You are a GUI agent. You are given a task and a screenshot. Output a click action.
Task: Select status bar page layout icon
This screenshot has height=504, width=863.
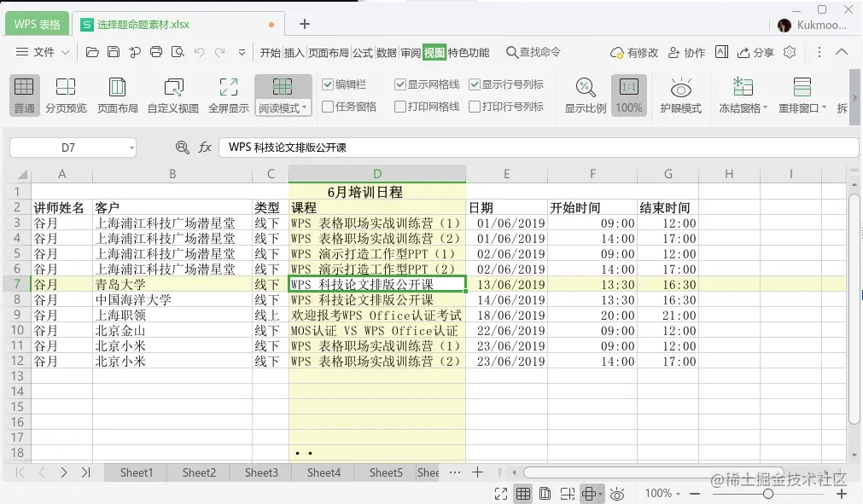[x=545, y=494]
